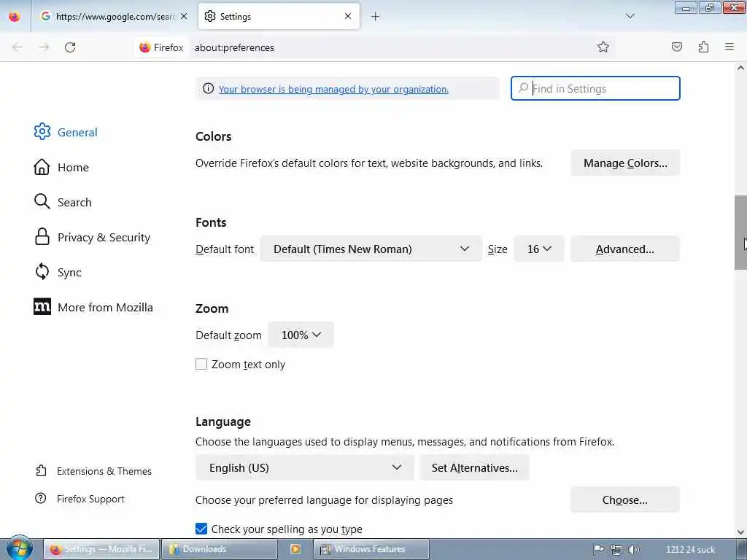Open the Firefox application menu
This screenshot has width=747, height=560.
(729, 47)
